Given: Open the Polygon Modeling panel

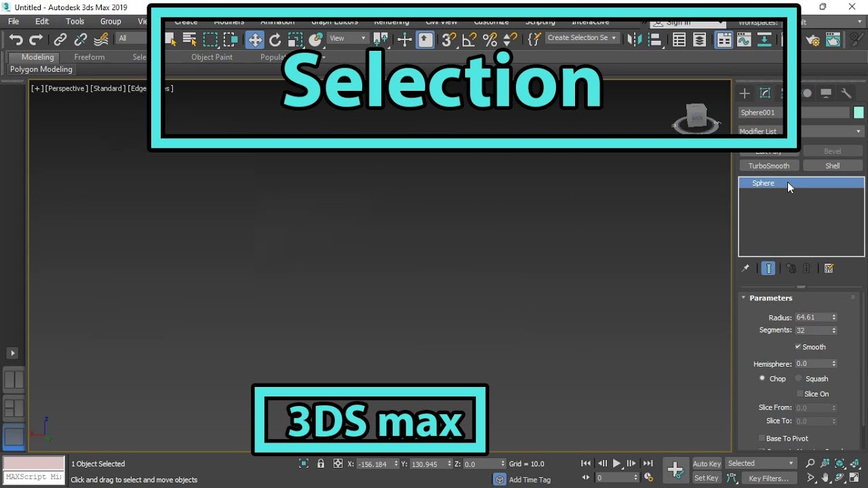Looking at the screenshot, I should tap(41, 69).
